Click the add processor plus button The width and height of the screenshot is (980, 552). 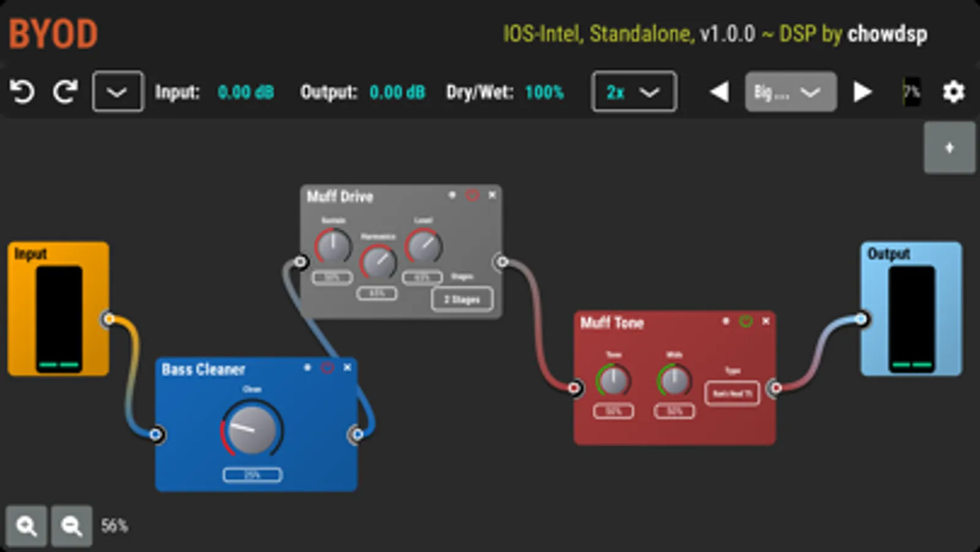tap(949, 148)
